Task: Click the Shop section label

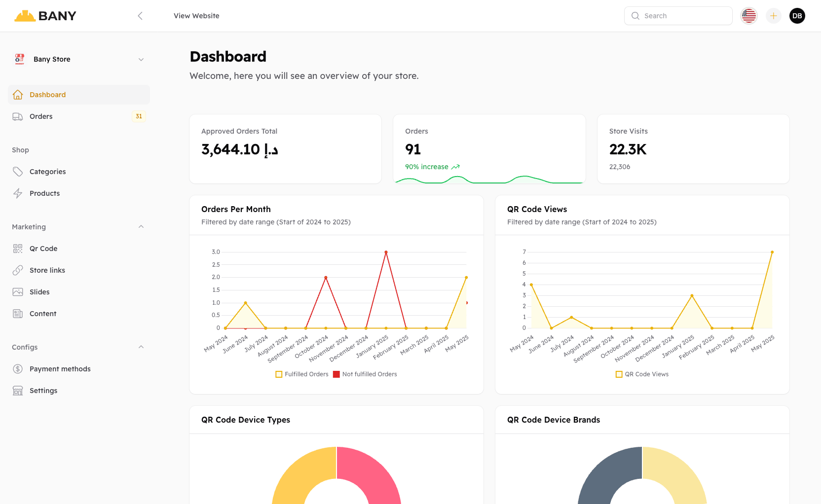Action: pos(20,150)
